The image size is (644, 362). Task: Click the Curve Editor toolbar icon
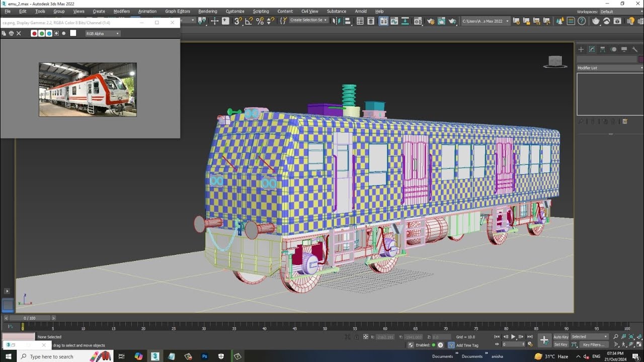(x=394, y=21)
